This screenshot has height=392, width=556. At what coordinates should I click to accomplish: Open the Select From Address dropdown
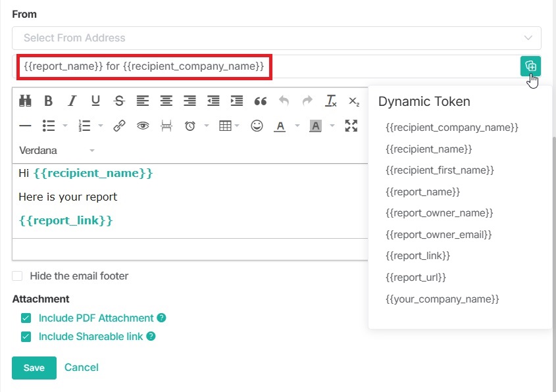(x=276, y=38)
